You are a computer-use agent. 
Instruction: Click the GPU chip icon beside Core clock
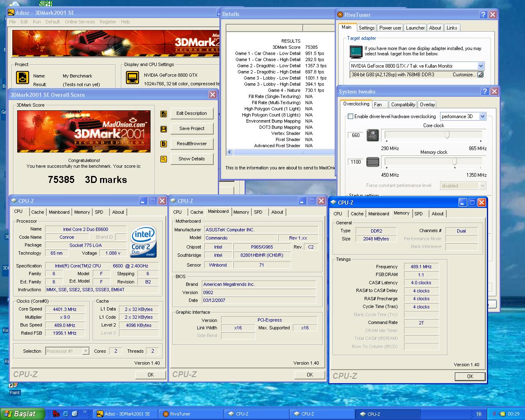(x=372, y=135)
